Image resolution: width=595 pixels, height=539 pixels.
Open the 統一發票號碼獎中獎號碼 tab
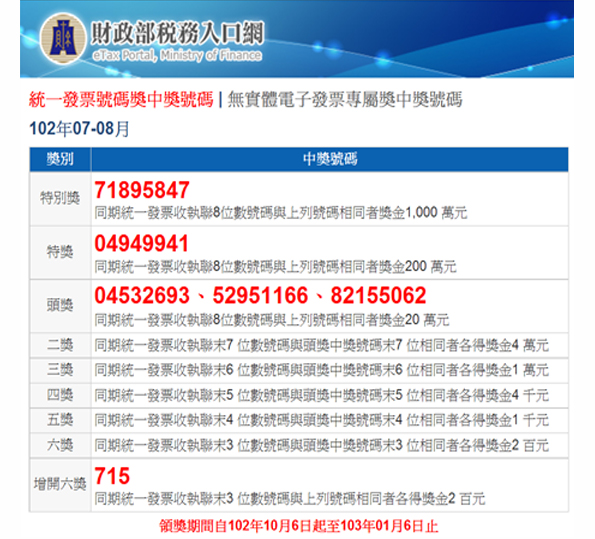tap(121, 100)
